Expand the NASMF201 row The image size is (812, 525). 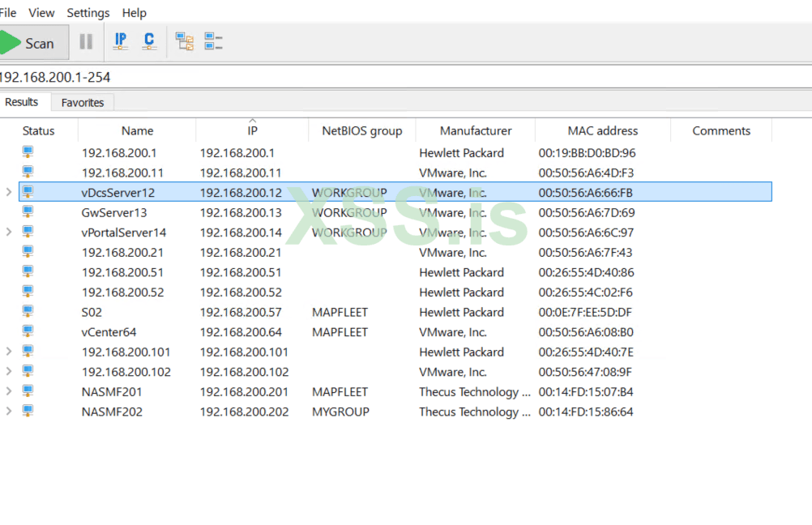(9, 391)
